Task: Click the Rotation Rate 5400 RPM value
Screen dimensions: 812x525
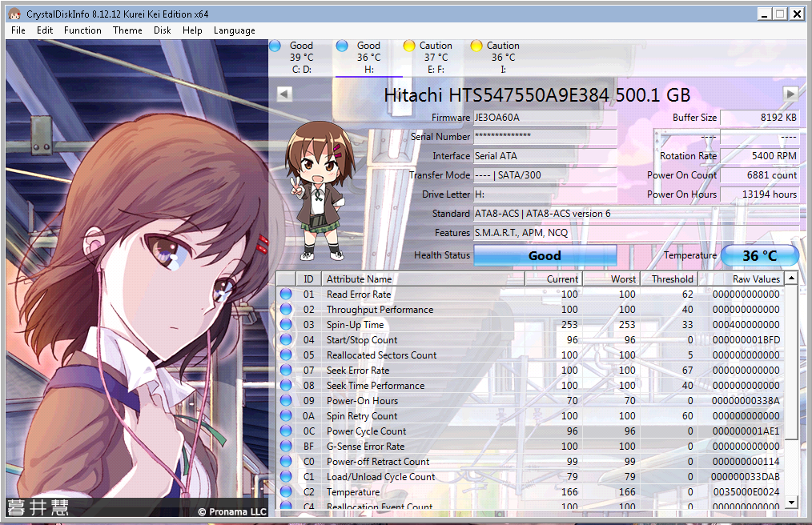Action: click(760, 156)
